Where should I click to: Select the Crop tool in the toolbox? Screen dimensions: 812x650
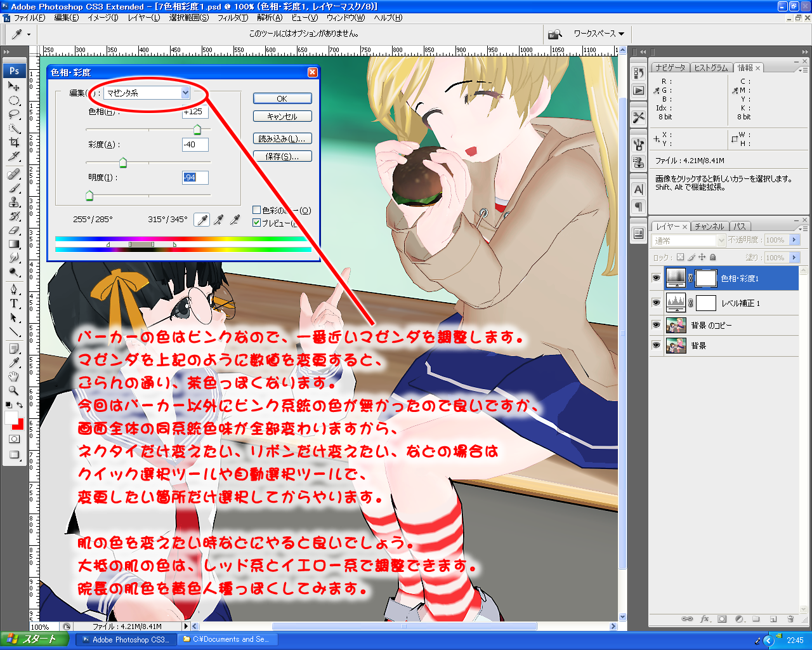(x=14, y=142)
